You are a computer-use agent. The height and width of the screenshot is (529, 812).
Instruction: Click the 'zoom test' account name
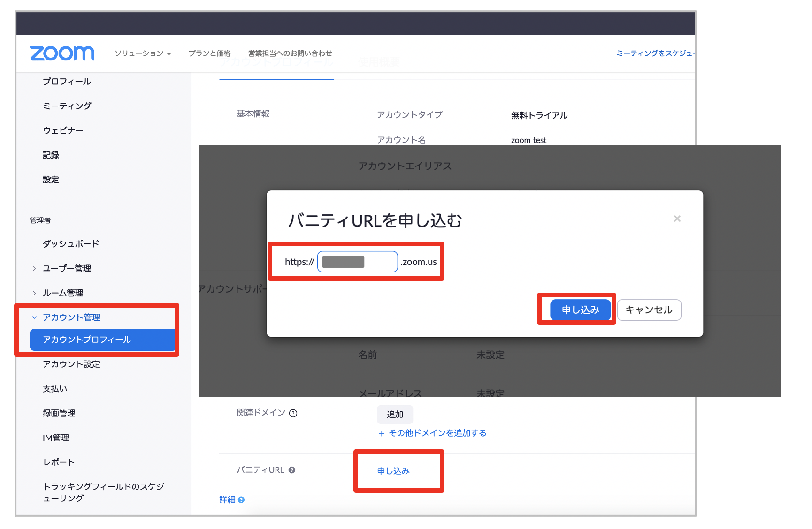[x=529, y=140]
